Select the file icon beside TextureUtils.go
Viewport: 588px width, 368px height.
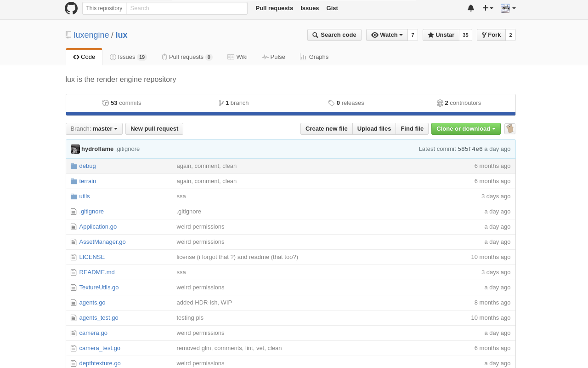[73, 287]
